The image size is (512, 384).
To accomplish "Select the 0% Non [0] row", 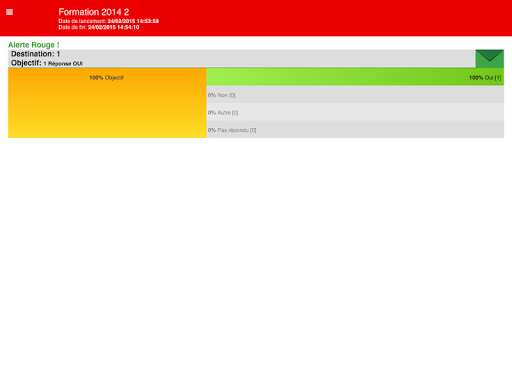I will pos(355,94).
